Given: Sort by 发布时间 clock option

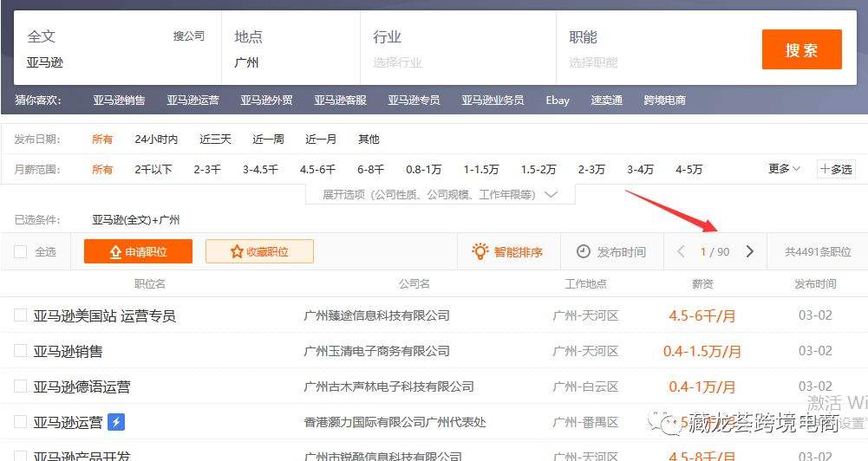Looking at the screenshot, I should click(611, 252).
